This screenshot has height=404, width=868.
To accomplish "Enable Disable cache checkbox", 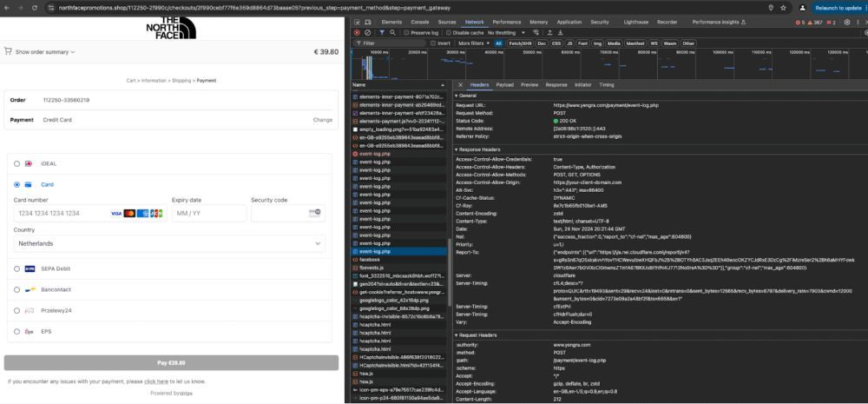I will click(x=449, y=33).
